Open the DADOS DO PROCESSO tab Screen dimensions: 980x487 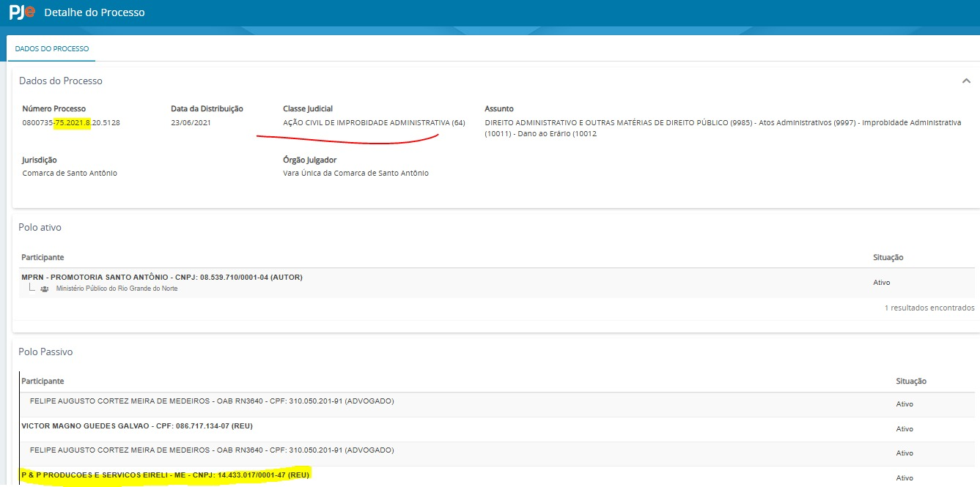(x=52, y=49)
